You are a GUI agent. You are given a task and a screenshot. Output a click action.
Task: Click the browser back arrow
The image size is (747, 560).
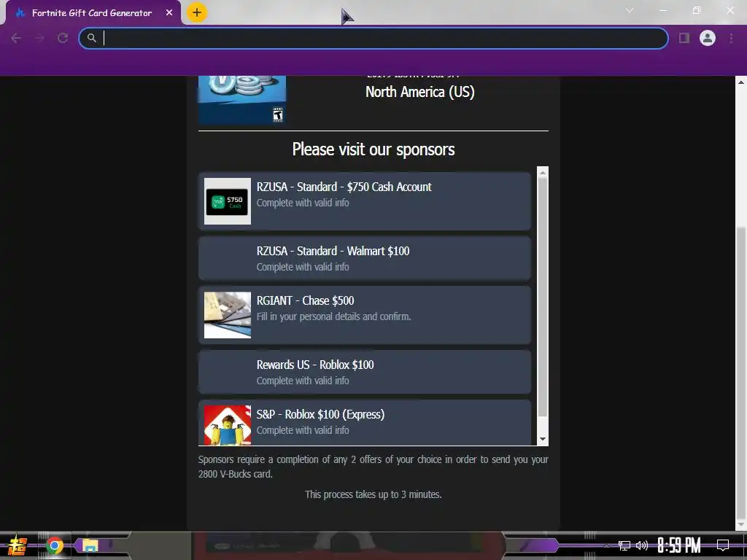16,38
